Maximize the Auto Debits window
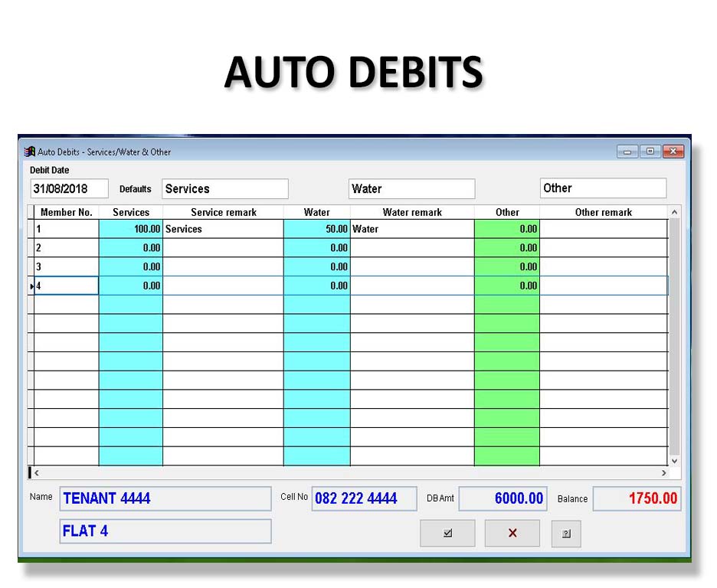This screenshot has height=588, width=717. click(x=650, y=152)
